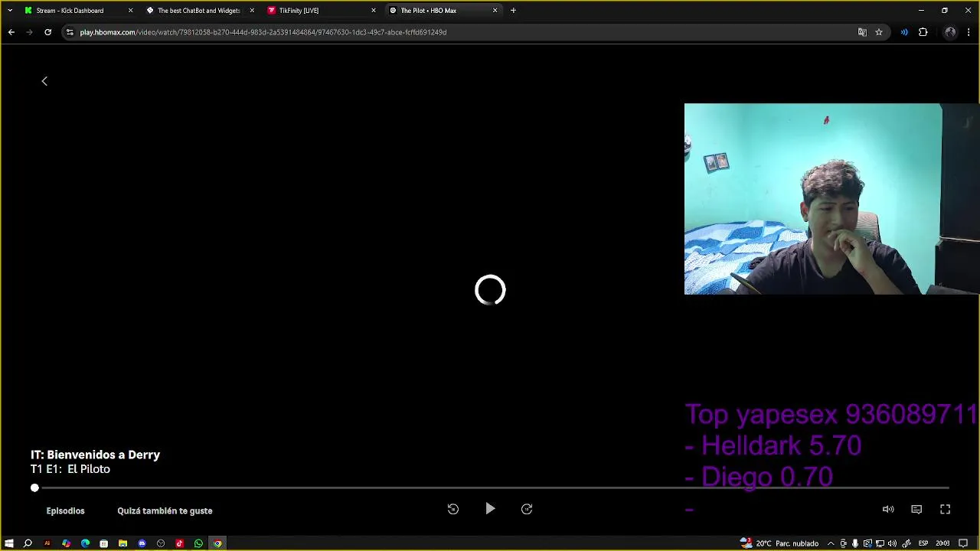The height and width of the screenshot is (551, 980).
Task: Mute the player volume
Action: pos(888,509)
